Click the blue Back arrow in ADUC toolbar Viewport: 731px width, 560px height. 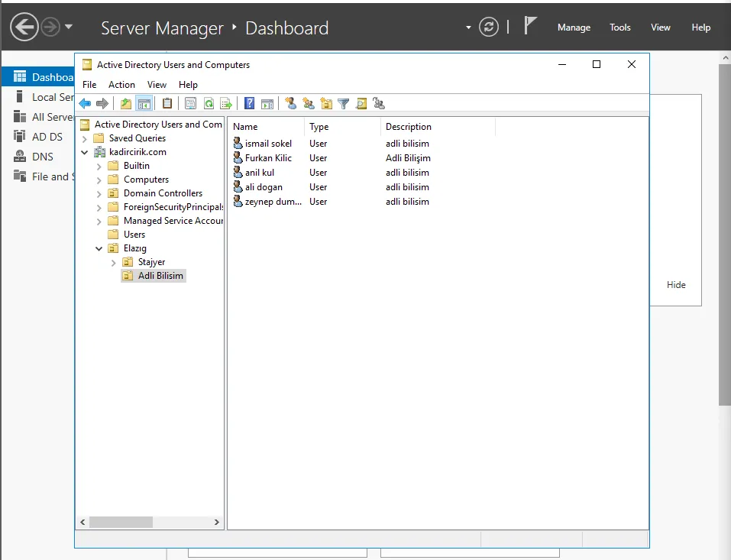coord(85,103)
